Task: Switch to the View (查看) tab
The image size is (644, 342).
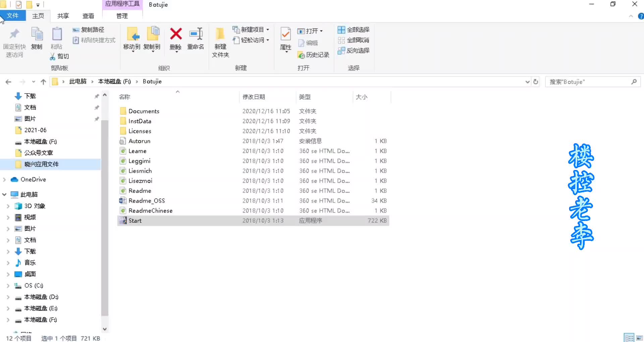Action: tap(88, 16)
